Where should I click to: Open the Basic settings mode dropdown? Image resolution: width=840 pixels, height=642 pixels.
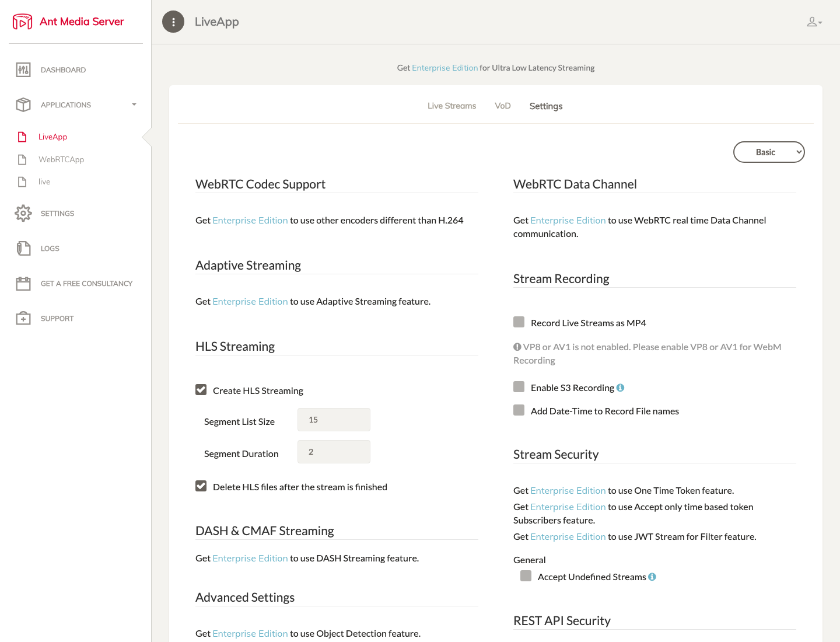click(769, 152)
